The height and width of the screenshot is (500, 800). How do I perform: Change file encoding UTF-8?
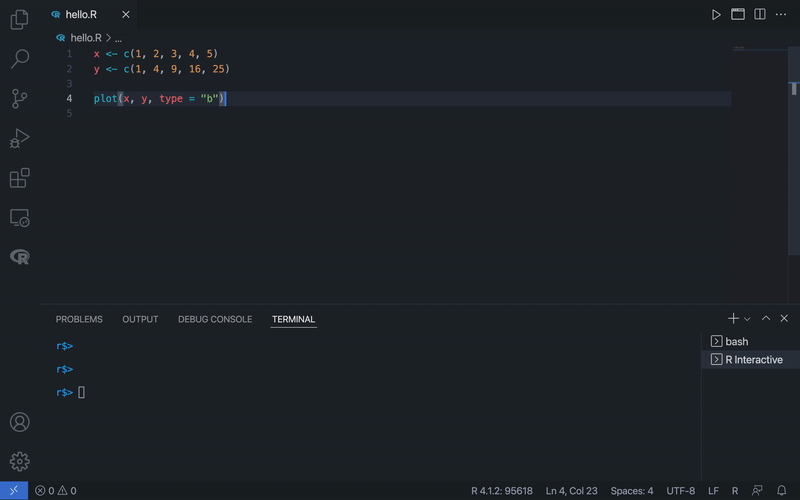(681, 491)
